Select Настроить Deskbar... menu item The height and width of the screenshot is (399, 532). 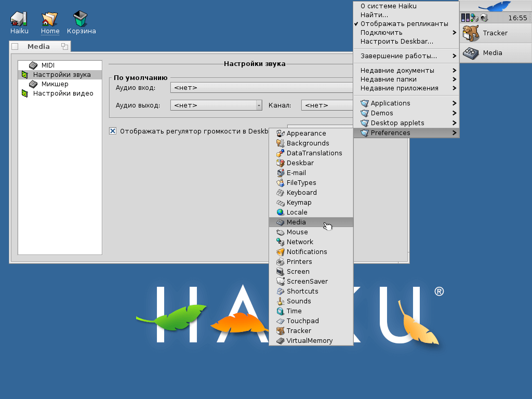coord(406,42)
